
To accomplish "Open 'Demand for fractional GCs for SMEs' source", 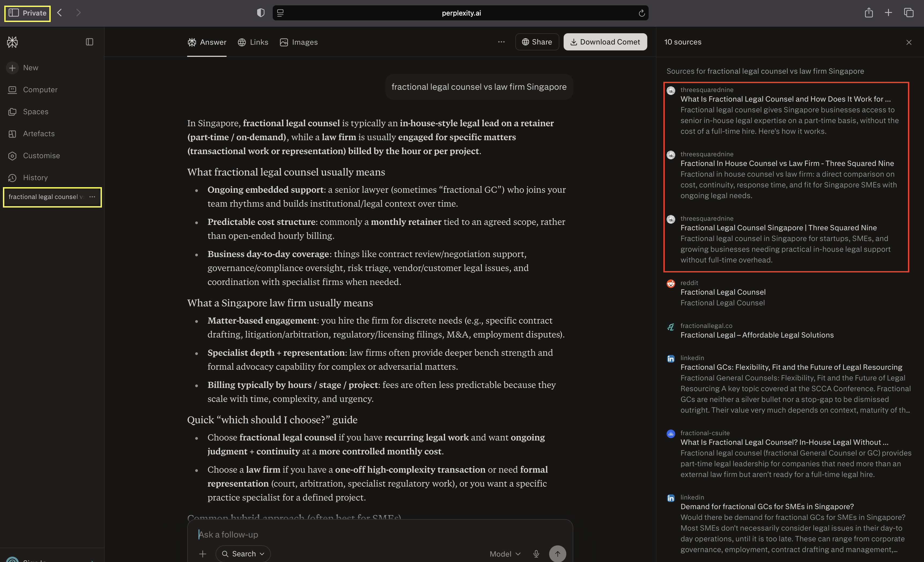I will 767,507.
